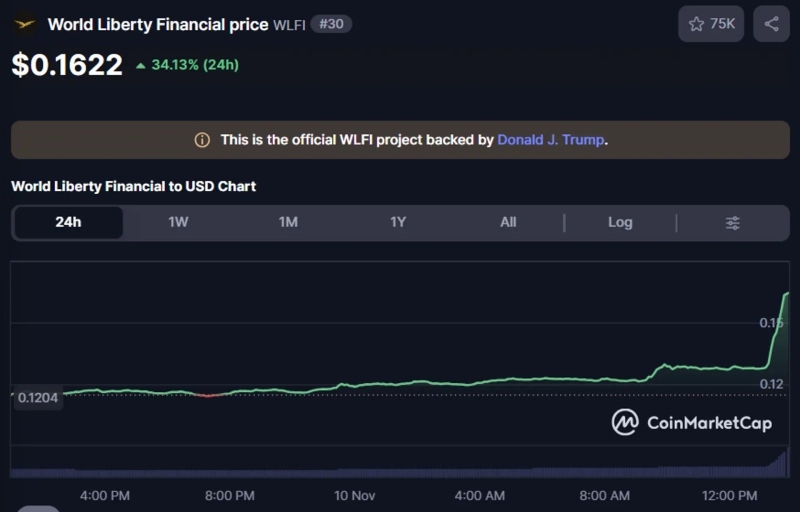
Task: Click the WLFI ticker symbol
Action: [289, 24]
